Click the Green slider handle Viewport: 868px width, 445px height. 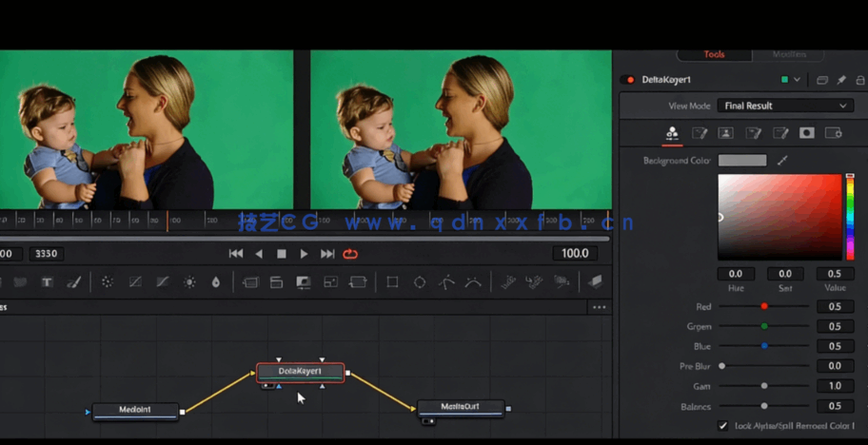click(764, 326)
